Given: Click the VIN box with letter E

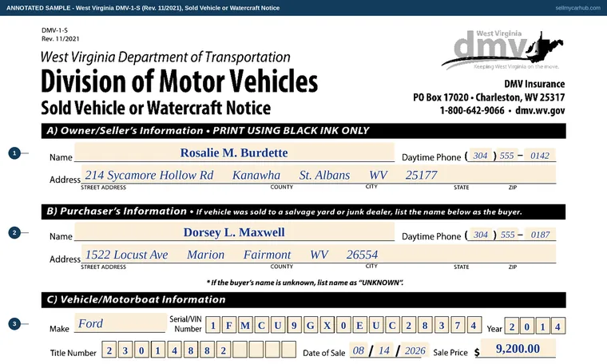Looking at the screenshot, I should click(x=359, y=326).
